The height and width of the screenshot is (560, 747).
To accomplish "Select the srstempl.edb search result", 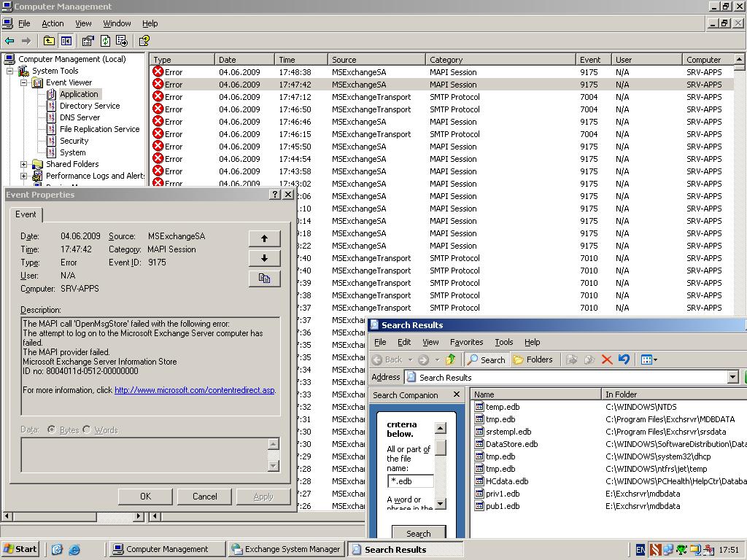I will click(508, 432).
